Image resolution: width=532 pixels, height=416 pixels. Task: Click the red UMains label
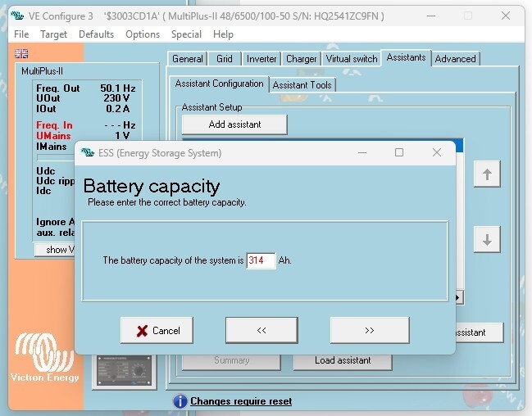point(53,136)
